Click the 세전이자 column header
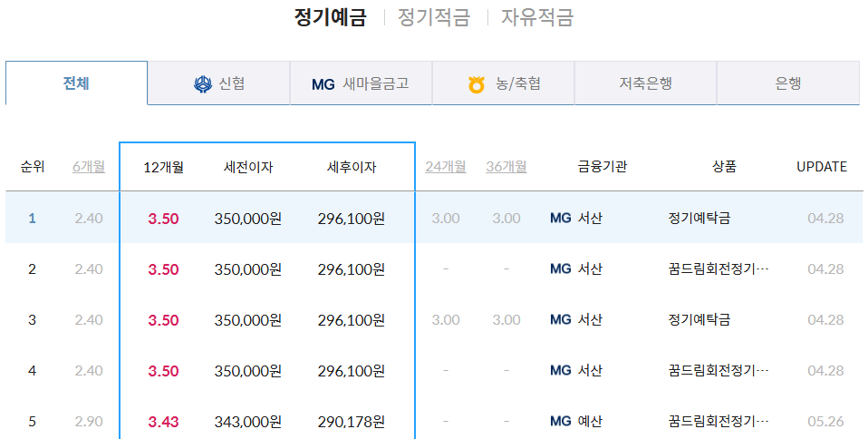Image resolution: width=868 pixels, height=439 pixels. click(x=248, y=167)
